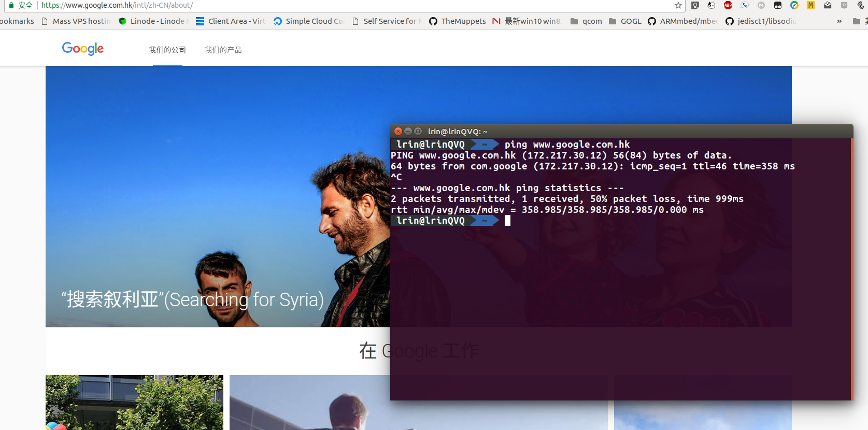868x430 pixels.
Task: Open the GOGL bookmarks folder
Action: [625, 21]
